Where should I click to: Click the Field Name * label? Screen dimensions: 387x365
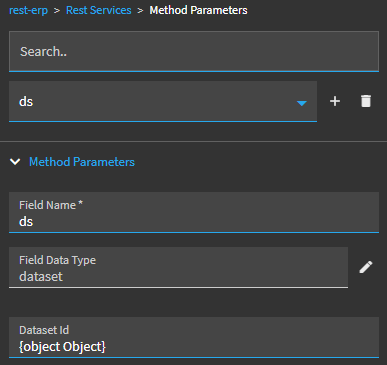pyautogui.click(x=51, y=205)
